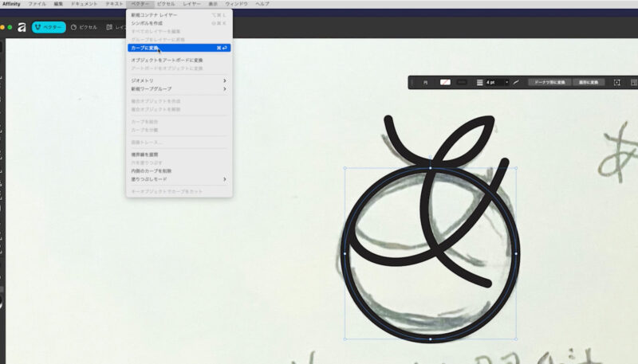Choose 内側のカーブを削除 menu entry
Screen dimensions: 638x364
coord(179,171)
